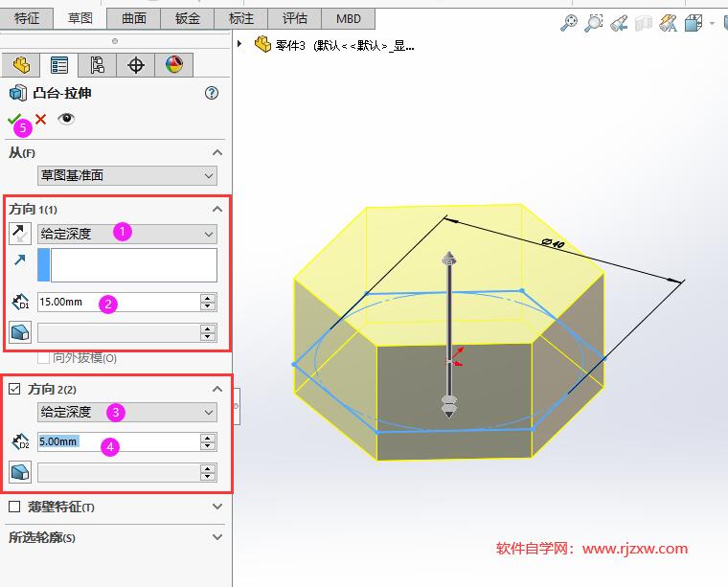Click the Ø40 dimension text
This screenshot has height=587, width=728.
pos(553,242)
